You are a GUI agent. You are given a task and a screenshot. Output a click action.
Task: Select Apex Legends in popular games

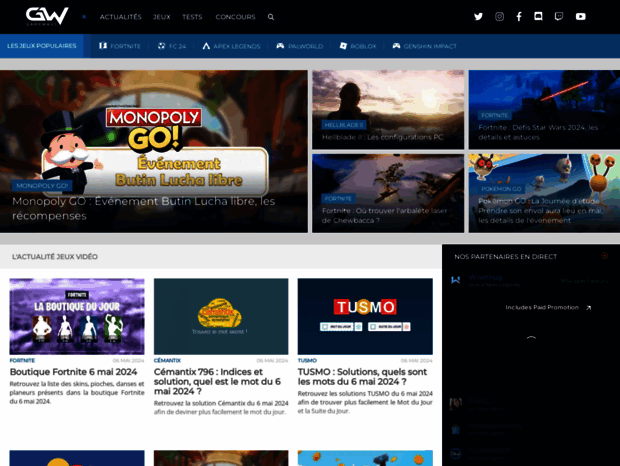[231, 46]
